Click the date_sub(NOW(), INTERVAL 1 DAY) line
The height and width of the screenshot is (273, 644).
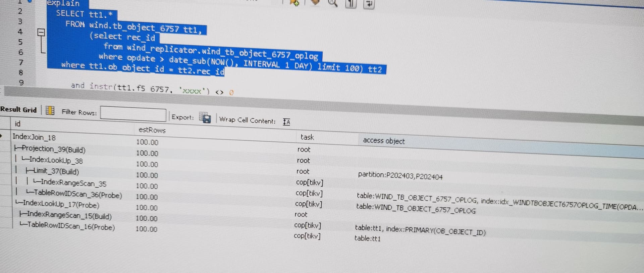240,63
